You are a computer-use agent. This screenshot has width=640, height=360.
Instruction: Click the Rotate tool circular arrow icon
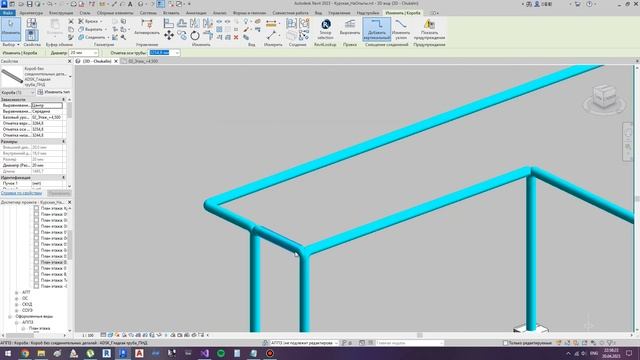[195, 36]
